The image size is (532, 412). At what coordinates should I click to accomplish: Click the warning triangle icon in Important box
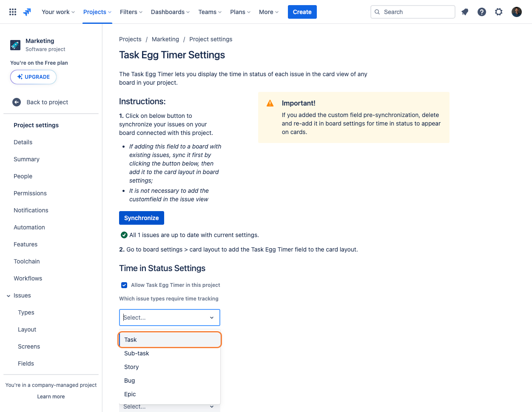click(x=270, y=103)
